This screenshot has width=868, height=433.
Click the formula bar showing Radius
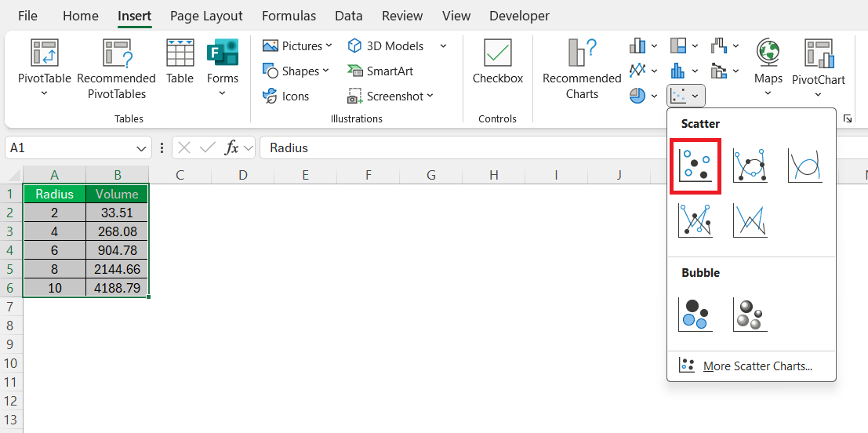click(564, 148)
